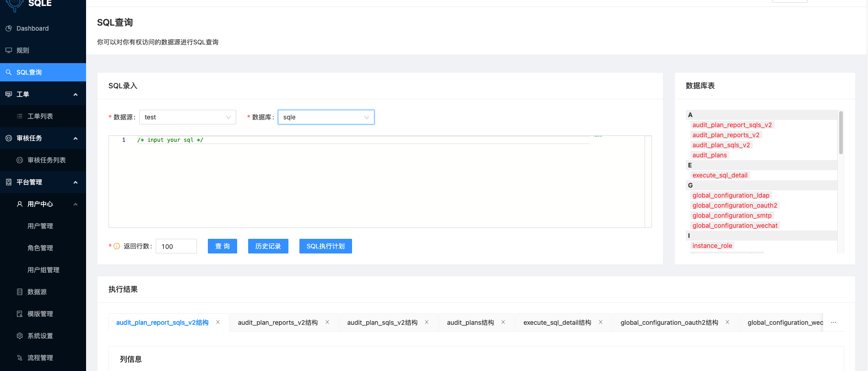Close the execute_sql_detail结构 tab
Viewport: 868px width, 371px height.
[x=601, y=322]
